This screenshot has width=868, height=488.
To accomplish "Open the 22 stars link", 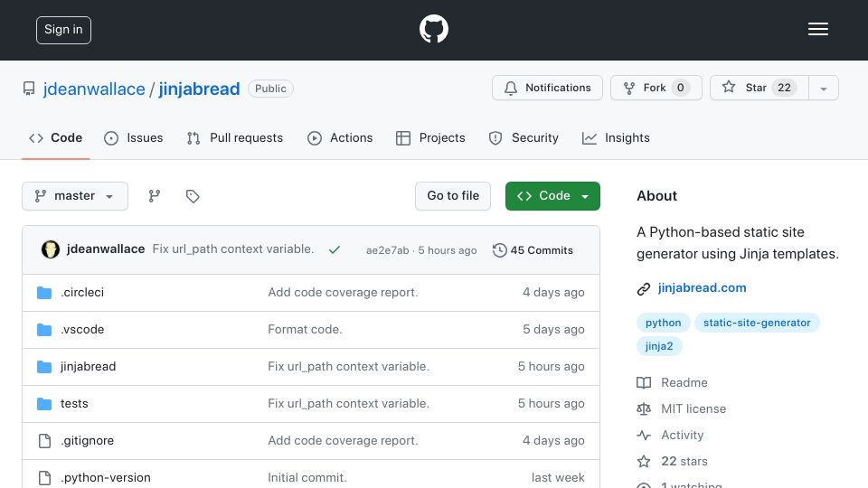I will [x=684, y=461].
